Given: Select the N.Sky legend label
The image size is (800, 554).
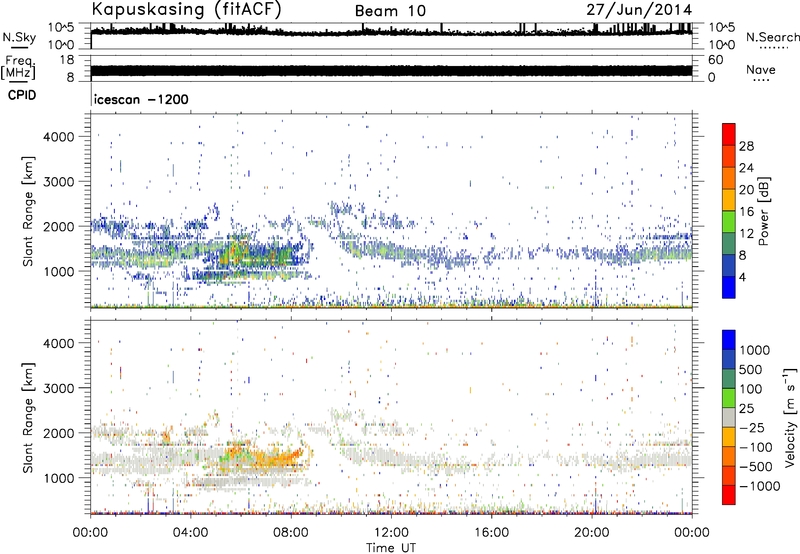Looking at the screenshot, I should [x=19, y=38].
